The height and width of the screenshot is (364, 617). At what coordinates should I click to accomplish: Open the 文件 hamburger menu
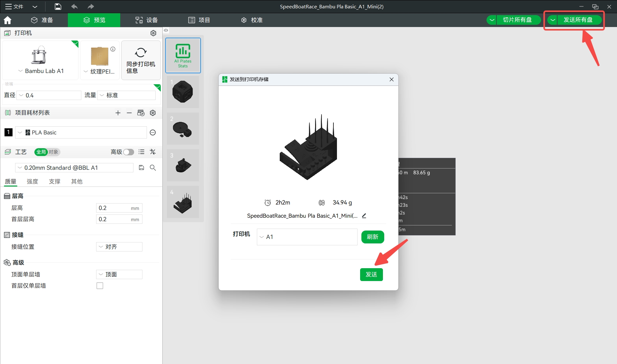pyautogui.click(x=14, y=6)
